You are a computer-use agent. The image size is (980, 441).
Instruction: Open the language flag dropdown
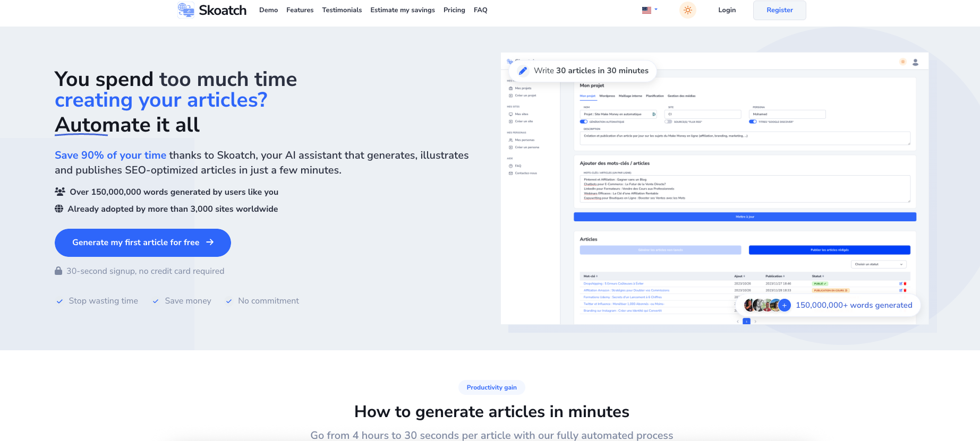click(649, 10)
